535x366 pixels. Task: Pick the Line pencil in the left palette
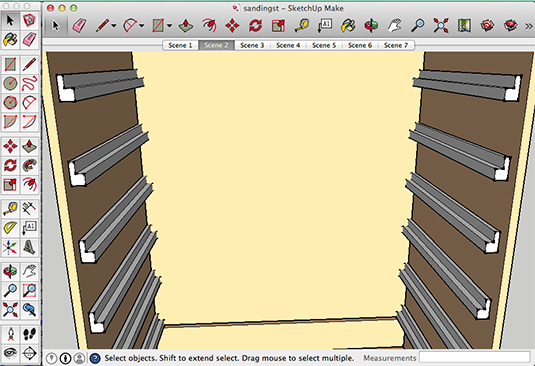click(29, 64)
